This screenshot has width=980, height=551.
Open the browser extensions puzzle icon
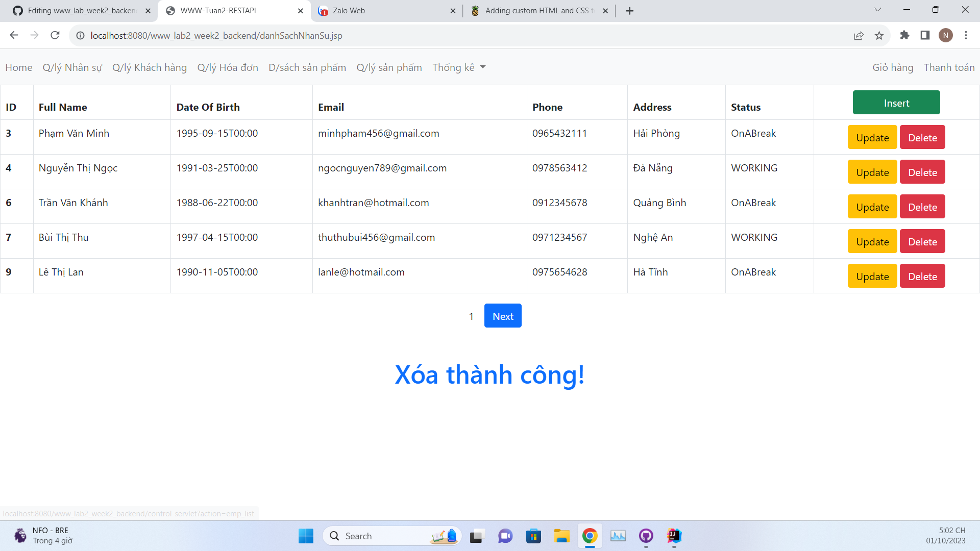pos(905,35)
